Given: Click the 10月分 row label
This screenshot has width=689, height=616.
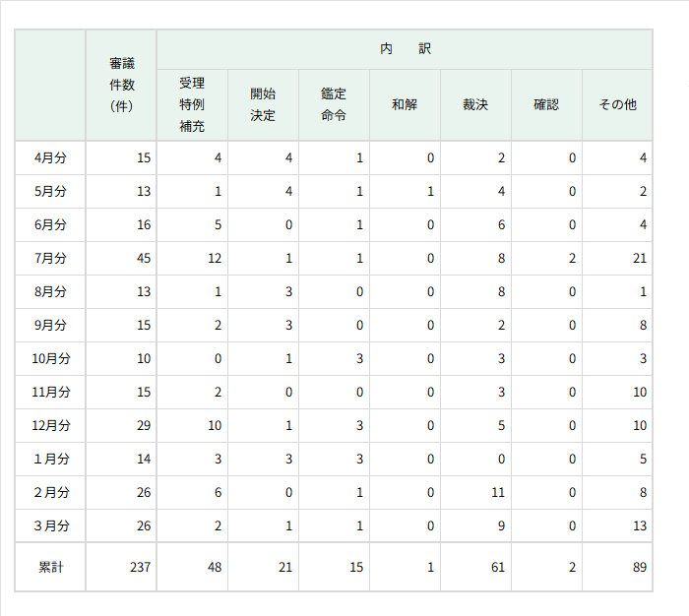Looking at the screenshot, I should (50, 358).
